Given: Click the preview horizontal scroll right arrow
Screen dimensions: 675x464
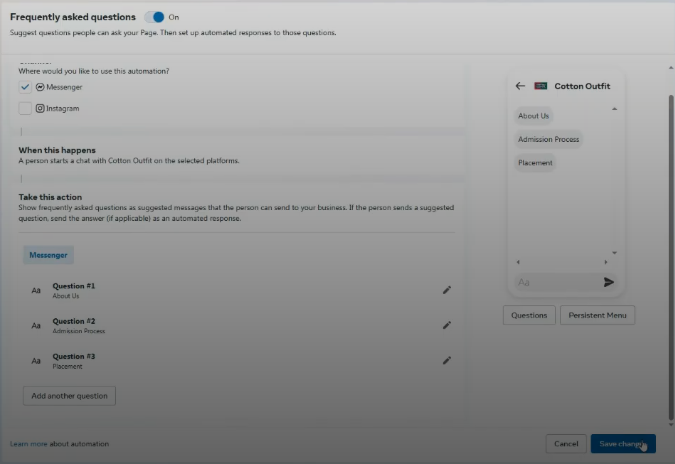Looking at the screenshot, I should 605,262.
